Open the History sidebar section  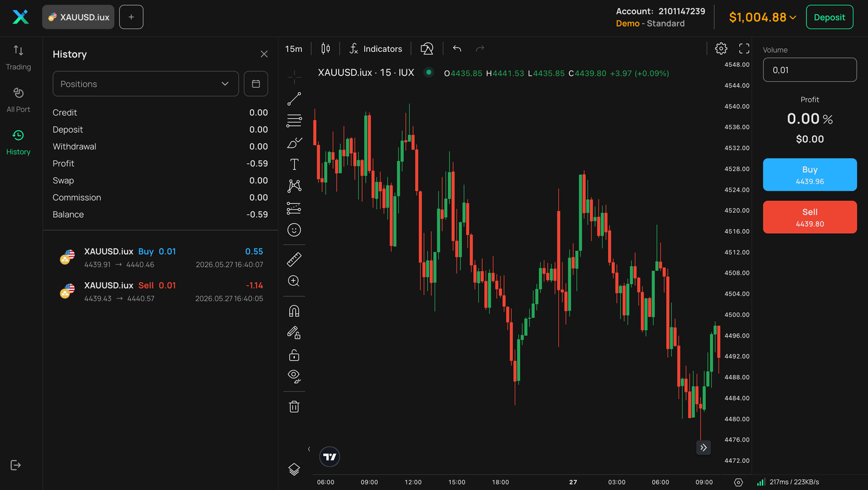click(18, 142)
